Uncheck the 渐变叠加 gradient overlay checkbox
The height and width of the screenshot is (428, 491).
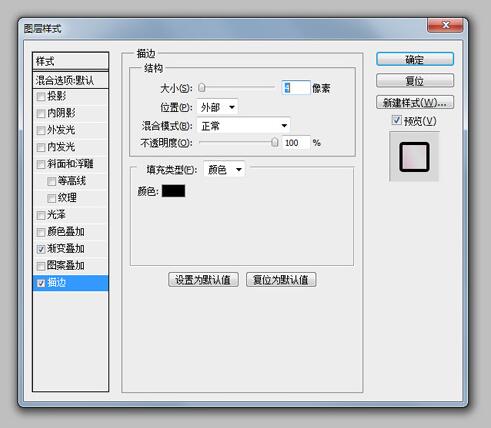coord(41,249)
